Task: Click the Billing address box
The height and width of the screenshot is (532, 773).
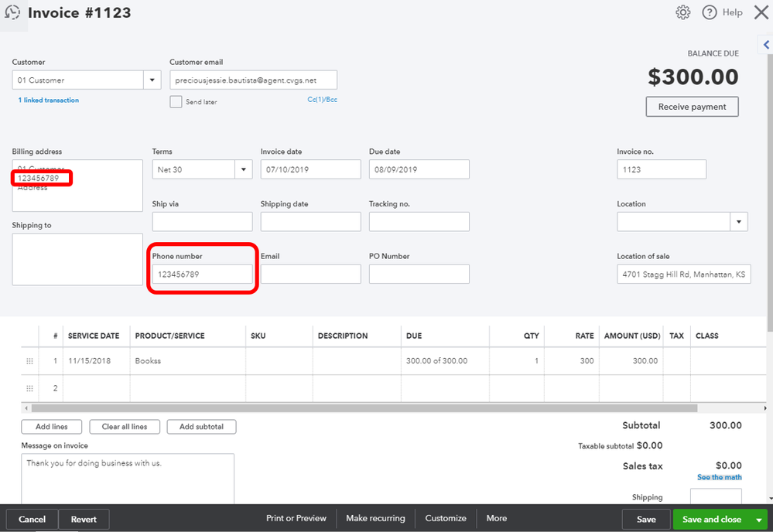Action: tap(77, 186)
